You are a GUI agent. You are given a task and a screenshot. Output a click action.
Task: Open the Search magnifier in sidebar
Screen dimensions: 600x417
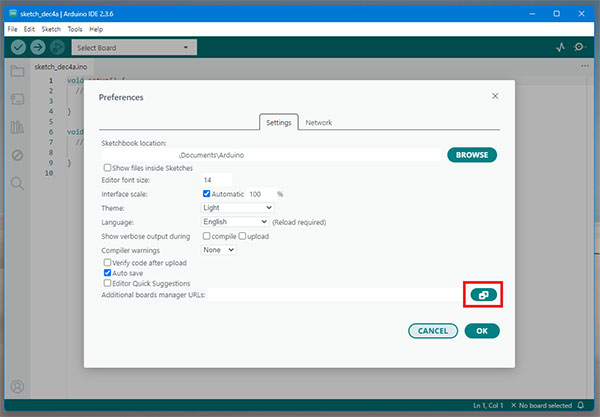(x=17, y=183)
